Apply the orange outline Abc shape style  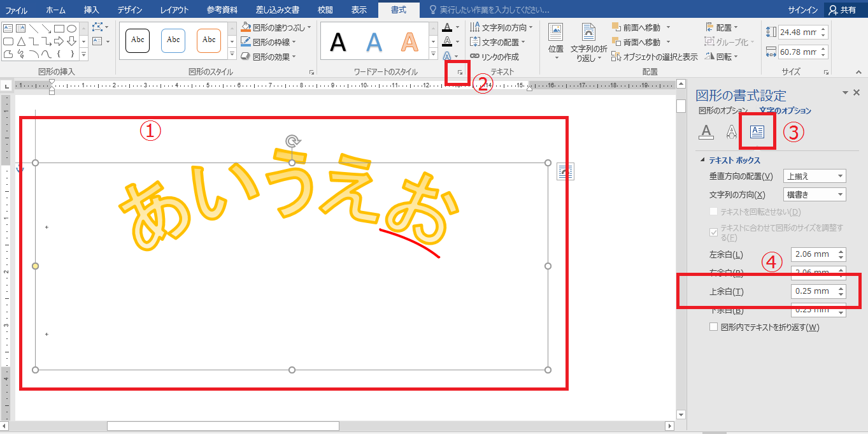(x=209, y=40)
